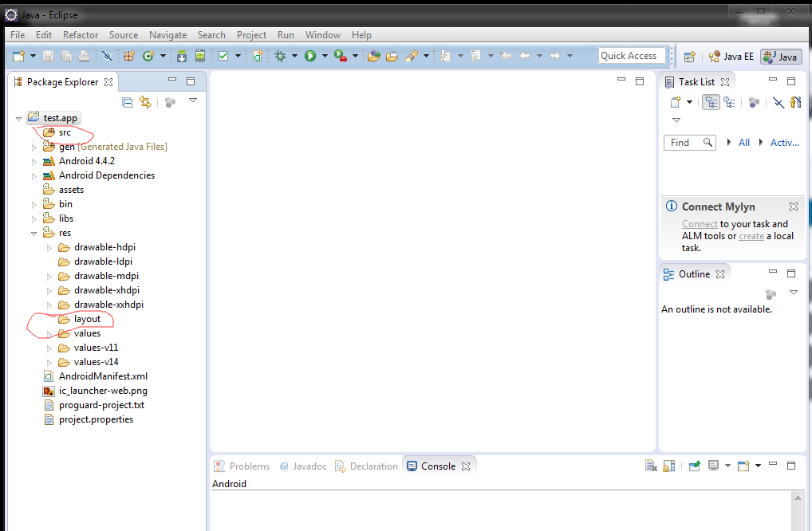Viewport: 812px width, 531px height.
Task: Toggle Scheduled view in Task List
Action: tap(729, 102)
